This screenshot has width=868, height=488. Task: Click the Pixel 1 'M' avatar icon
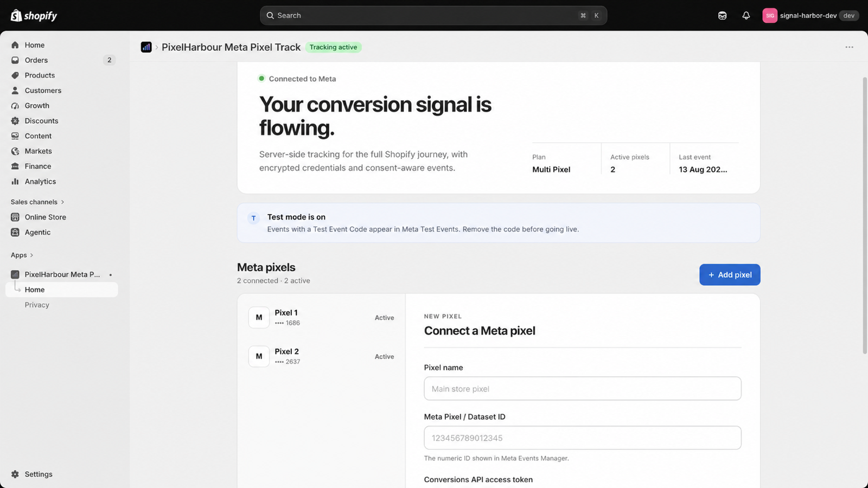(x=259, y=318)
